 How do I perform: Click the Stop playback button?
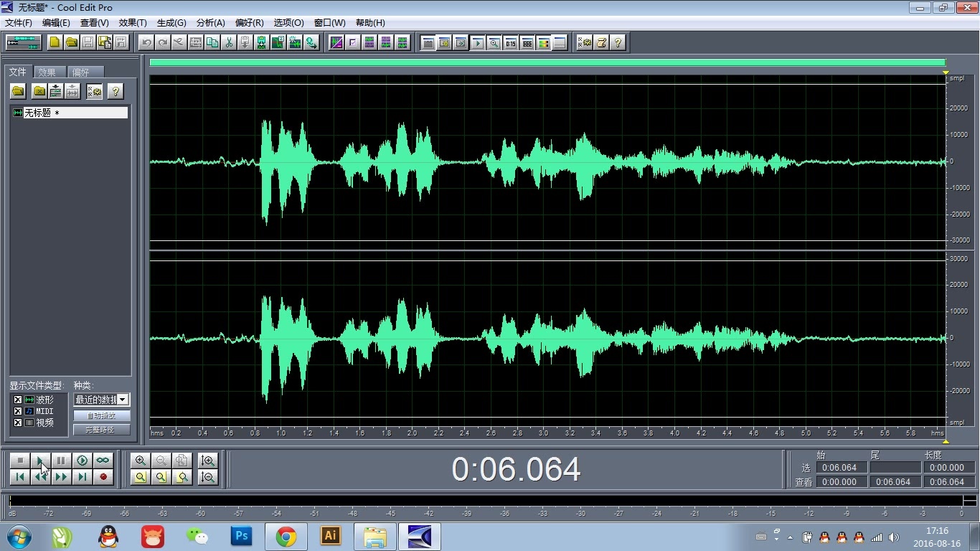click(x=20, y=461)
